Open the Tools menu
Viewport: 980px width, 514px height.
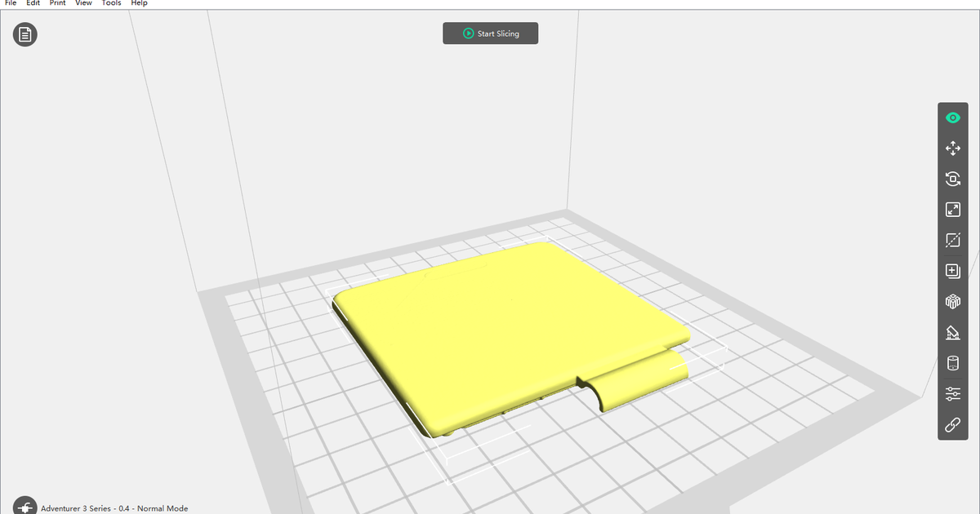111,3
